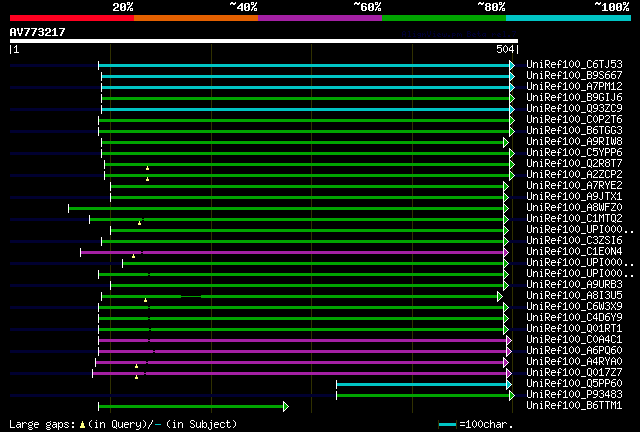Viewport: 640px width, 432px height.
Task: Click the UniRef100_A8WFZ0 label
Action: [x=574, y=208]
